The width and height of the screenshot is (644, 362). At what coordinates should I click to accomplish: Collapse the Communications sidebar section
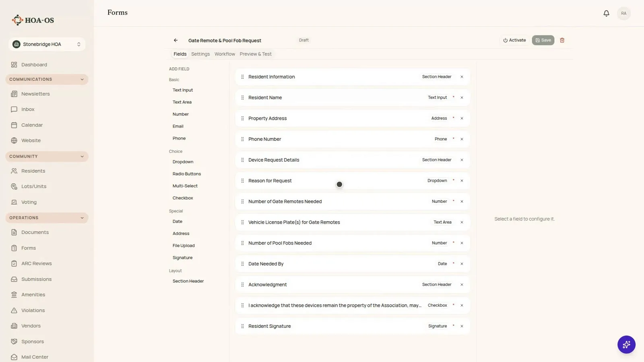(x=47, y=79)
